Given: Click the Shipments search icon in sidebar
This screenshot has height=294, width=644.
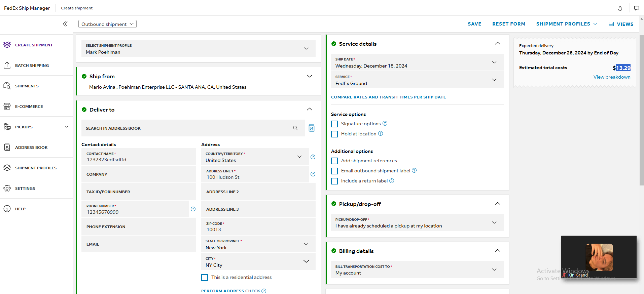Looking at the screenshot, I should (7, 86).
